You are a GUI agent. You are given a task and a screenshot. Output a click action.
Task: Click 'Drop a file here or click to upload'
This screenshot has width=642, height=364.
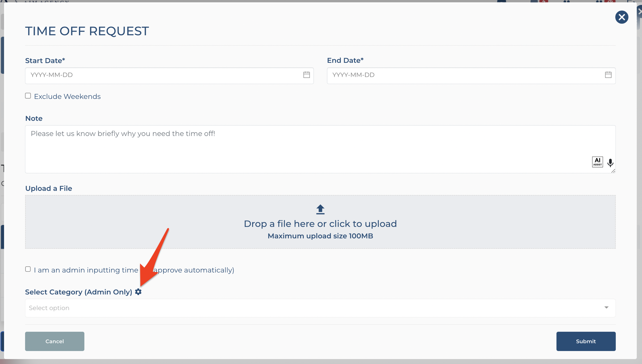320,224
